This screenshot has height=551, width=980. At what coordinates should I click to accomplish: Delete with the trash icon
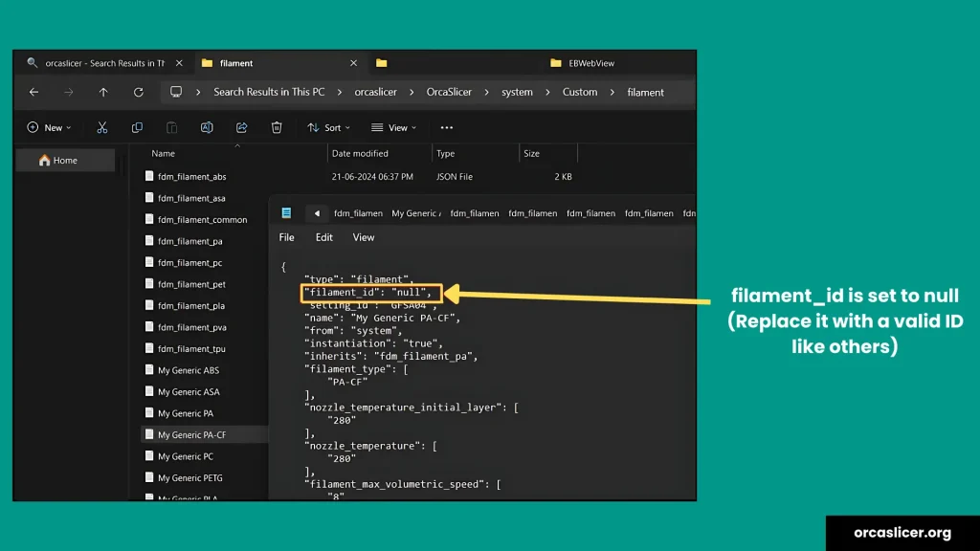coord(277,127)
